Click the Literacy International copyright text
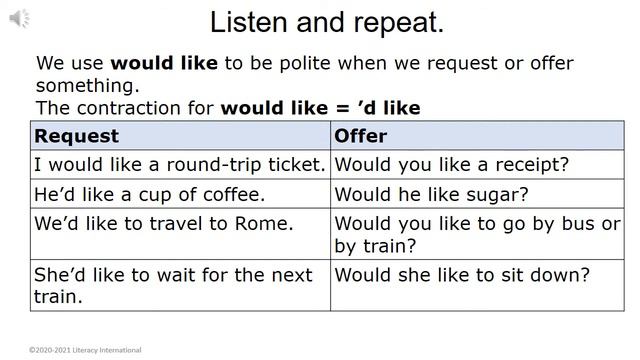The height and width of the screenshot is (360, 640). [85, 350]
